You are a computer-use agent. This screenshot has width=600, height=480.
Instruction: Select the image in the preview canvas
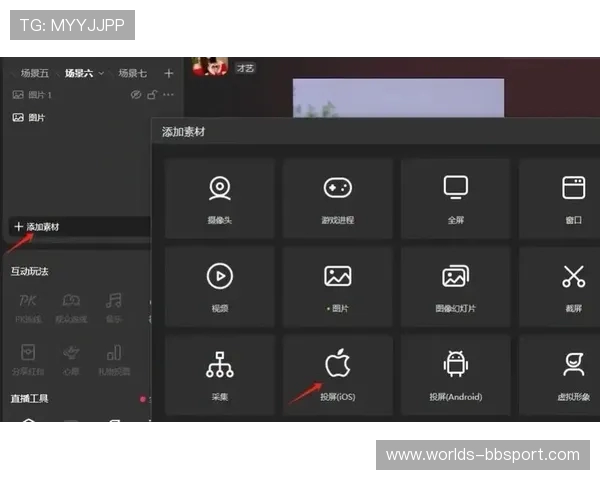[398, 98]
